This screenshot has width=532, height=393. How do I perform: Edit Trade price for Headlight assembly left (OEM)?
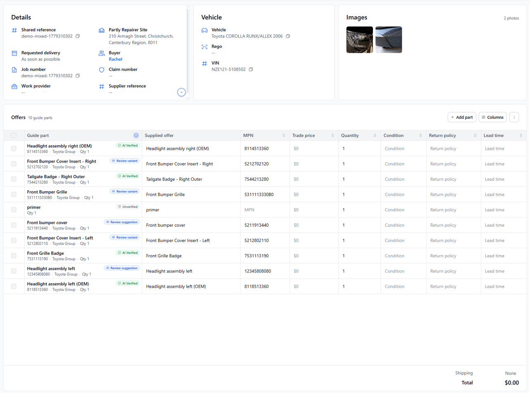coord(314,286)
